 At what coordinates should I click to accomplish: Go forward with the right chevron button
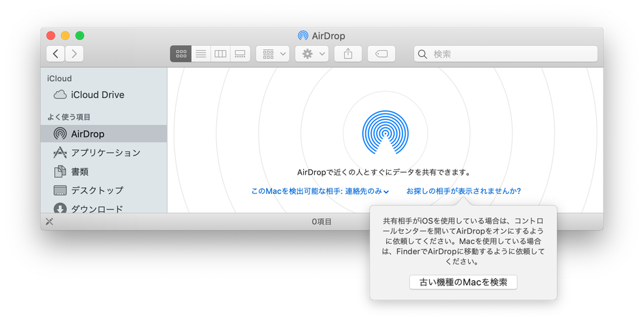click(x=75, y=54)
